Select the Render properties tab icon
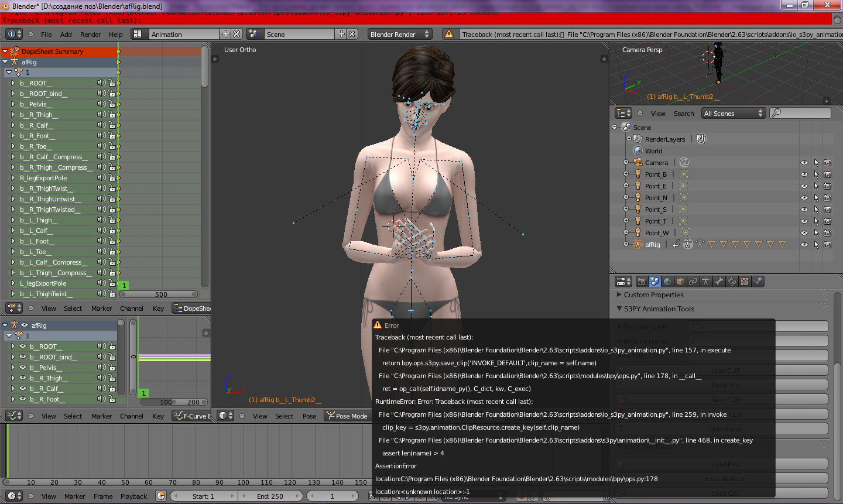Viewport: 843px width, 504px height. (642, 282)
